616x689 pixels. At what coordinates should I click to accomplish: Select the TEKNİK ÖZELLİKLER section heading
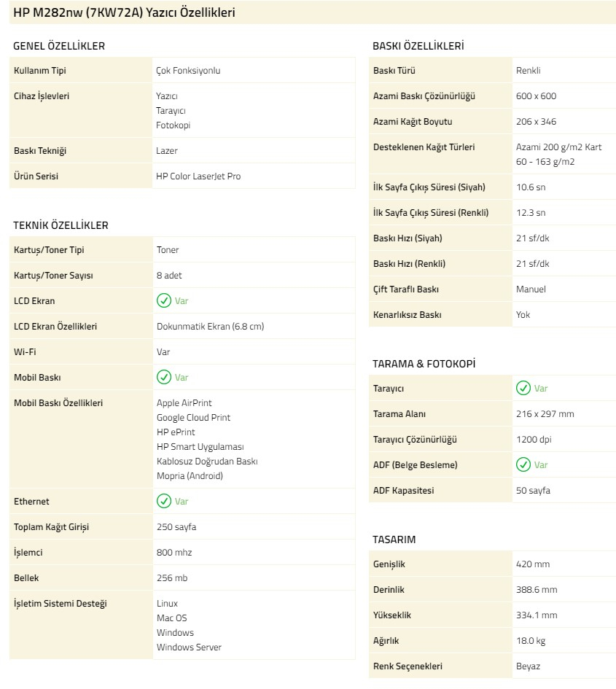pyautogui.click(x=61, y=225)
